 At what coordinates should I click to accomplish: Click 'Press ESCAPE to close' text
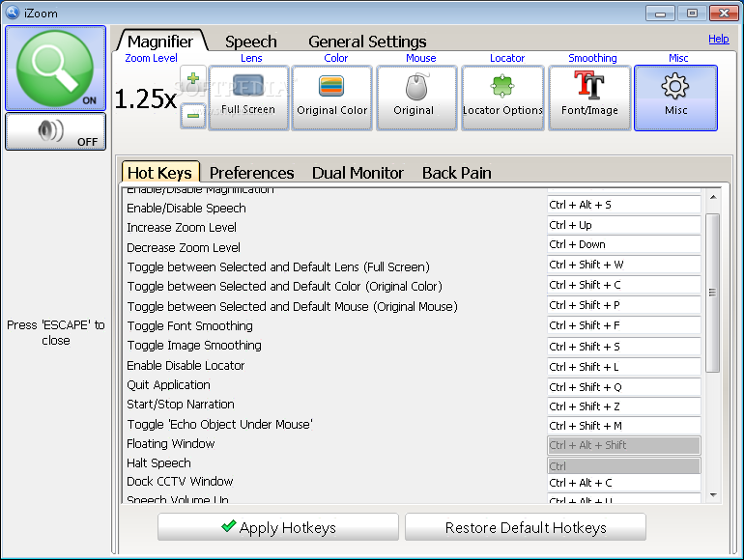pos(55,333)
